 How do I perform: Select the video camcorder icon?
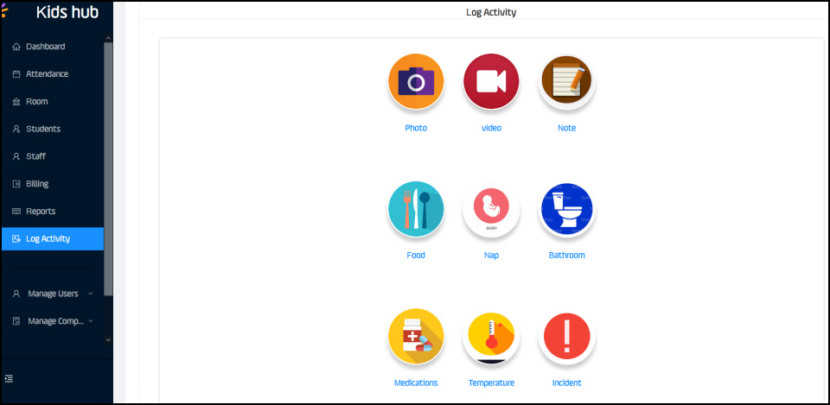pos(491,82)
